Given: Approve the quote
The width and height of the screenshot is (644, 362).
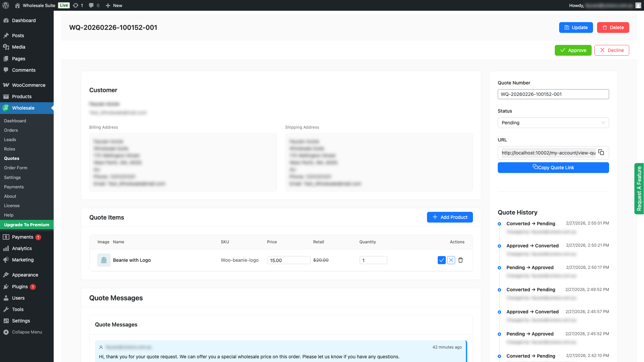Looking at the screenshot, I should pos(573,50).
